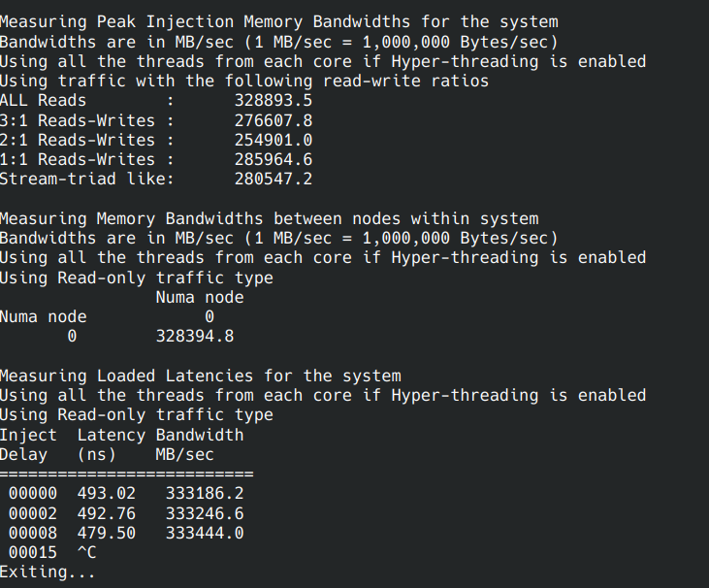Click the Numa node bandwidth 328394.8

pyautogui.click(x=195, y=336)
